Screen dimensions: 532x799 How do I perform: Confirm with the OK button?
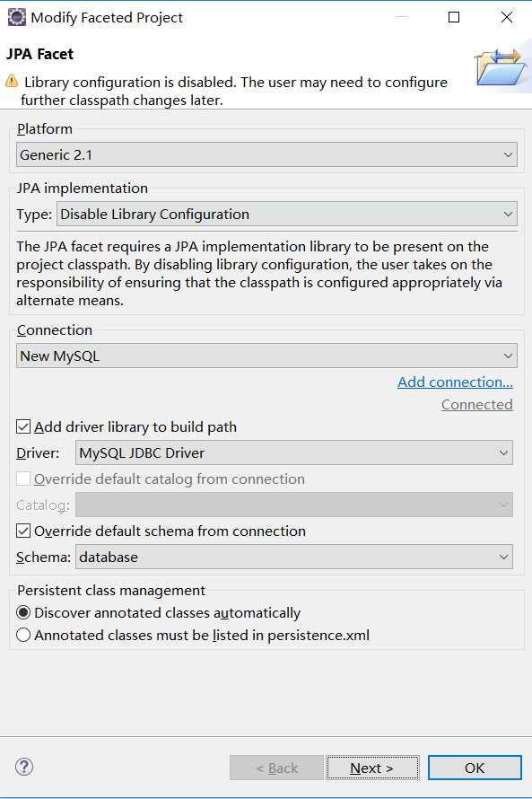pos(475,768)
